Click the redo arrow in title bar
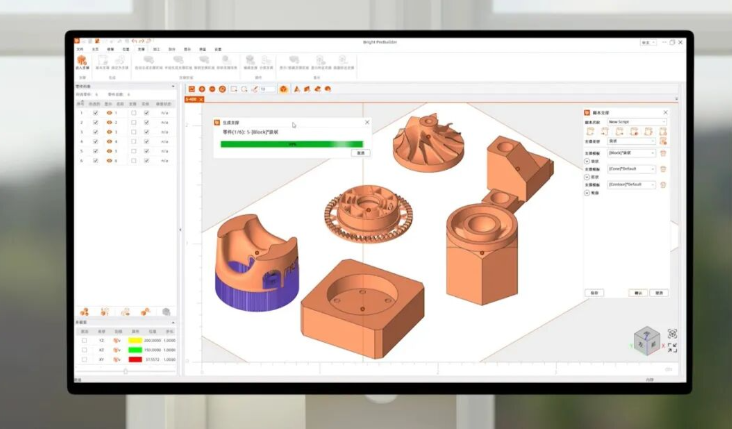The image size is (732, 429). pos(142,42)
